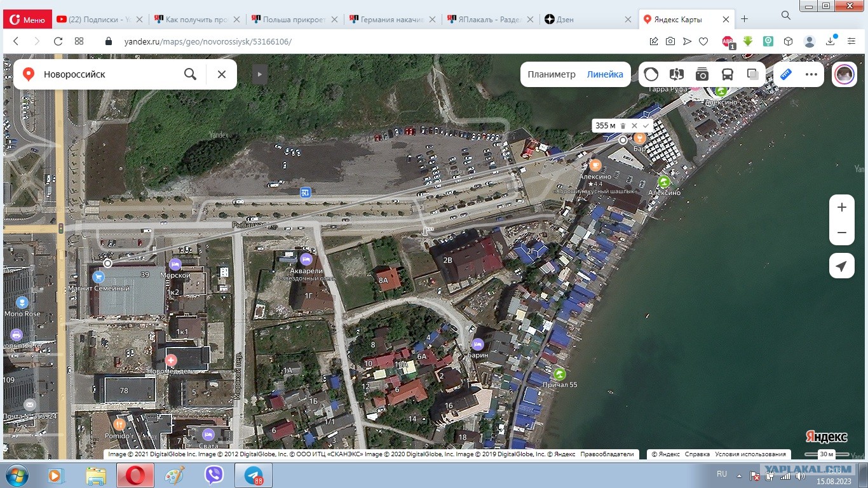Image resolution: width=868 pixels, height=488 pixels.
Task: Expand the collapsed side panel arrow
Action: tap(259, 74)
